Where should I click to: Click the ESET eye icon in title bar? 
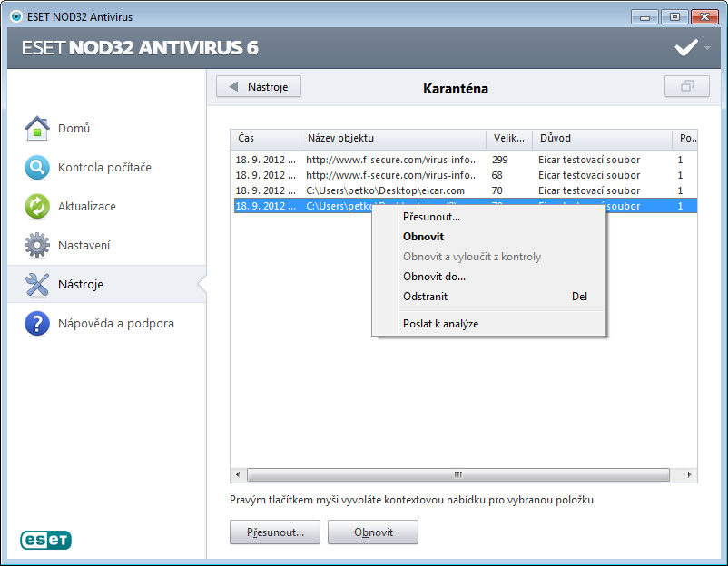[x=16, y=16]
